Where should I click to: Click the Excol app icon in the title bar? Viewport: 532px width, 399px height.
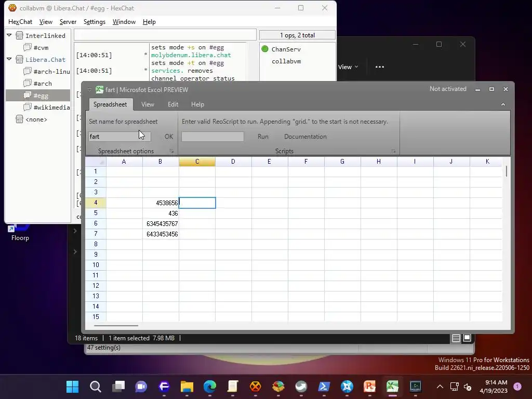point(99,89)
